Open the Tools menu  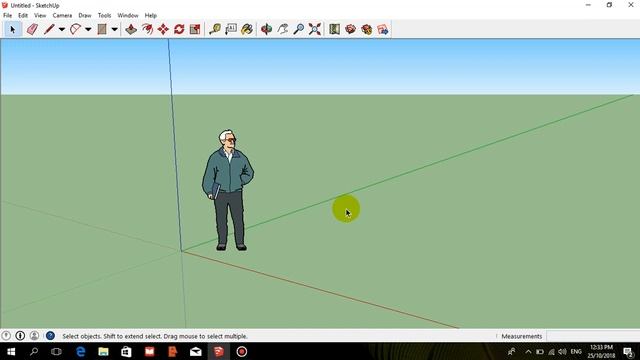(104, 16)
